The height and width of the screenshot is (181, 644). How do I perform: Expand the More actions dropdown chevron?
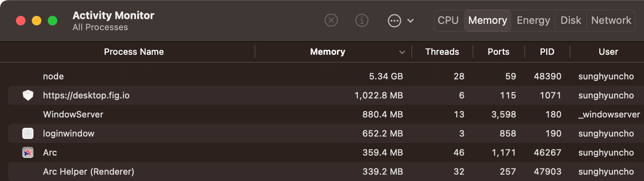pos(411,21)
